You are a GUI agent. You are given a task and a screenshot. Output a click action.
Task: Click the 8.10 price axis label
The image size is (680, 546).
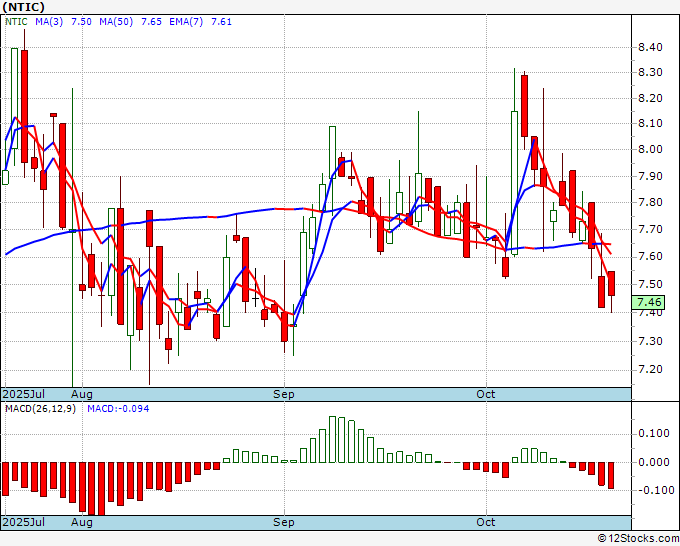coord(650,124)
